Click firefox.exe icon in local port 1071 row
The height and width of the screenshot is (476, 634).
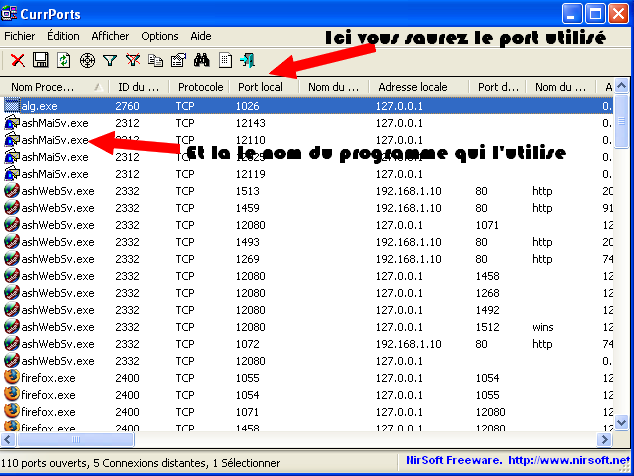[12, 411]
